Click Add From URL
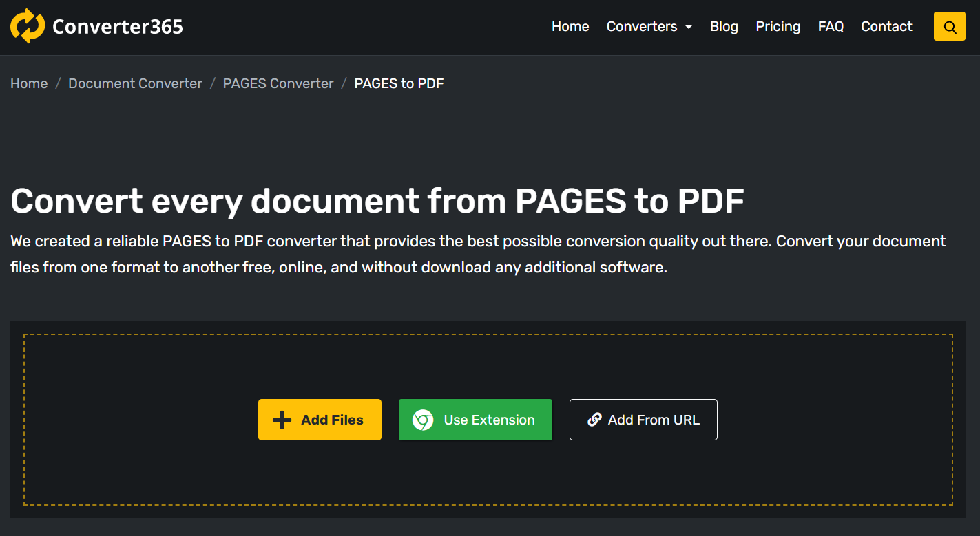The height and width of the screenshot is (536, 980). [x=643, y=420]
